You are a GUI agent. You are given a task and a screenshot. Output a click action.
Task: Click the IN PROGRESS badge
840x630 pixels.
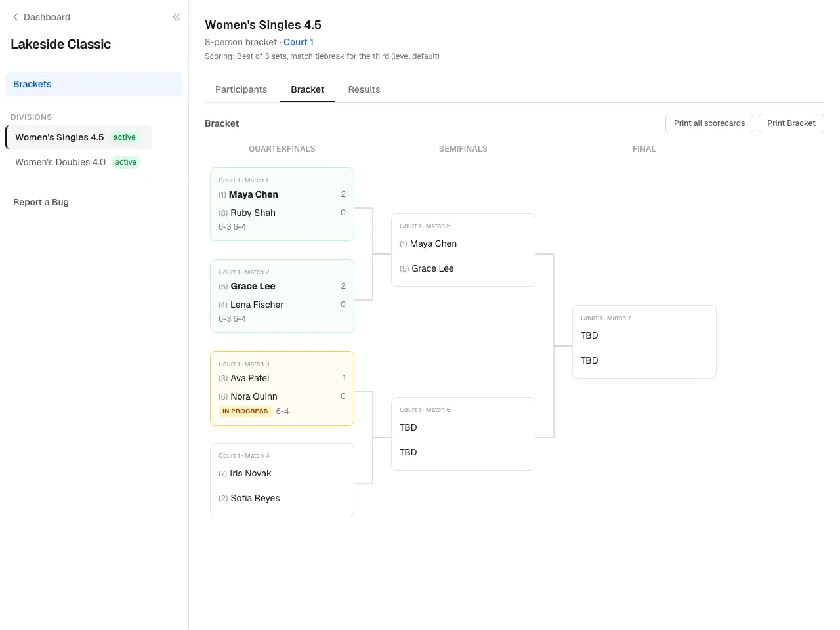point(245,411)
